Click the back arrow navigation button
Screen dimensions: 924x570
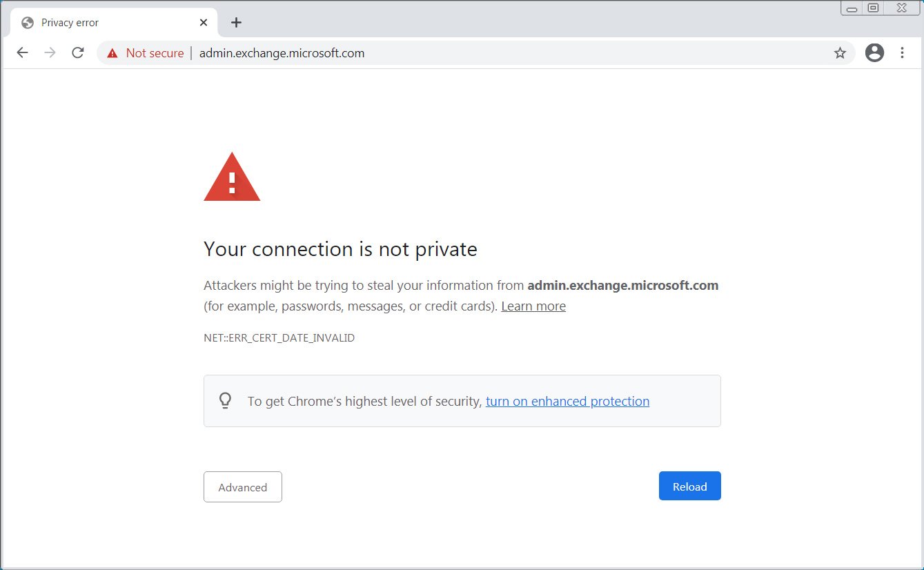pos(23,53)
